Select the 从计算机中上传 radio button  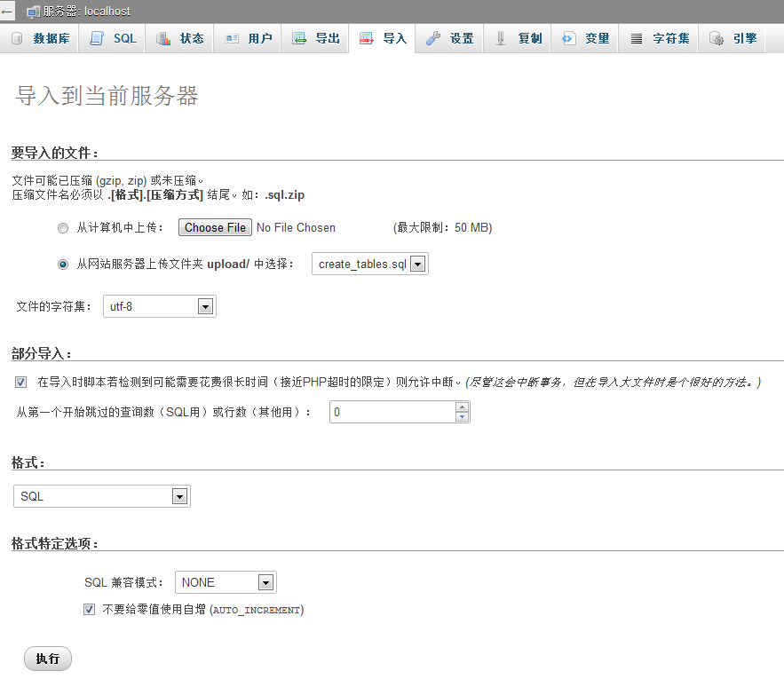[62, 228]
